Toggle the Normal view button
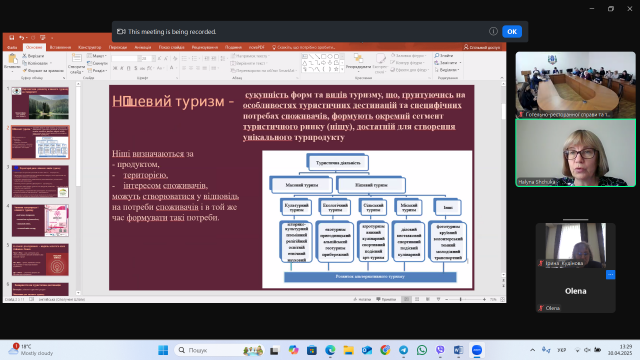640x360 pixels. [406, 299]
